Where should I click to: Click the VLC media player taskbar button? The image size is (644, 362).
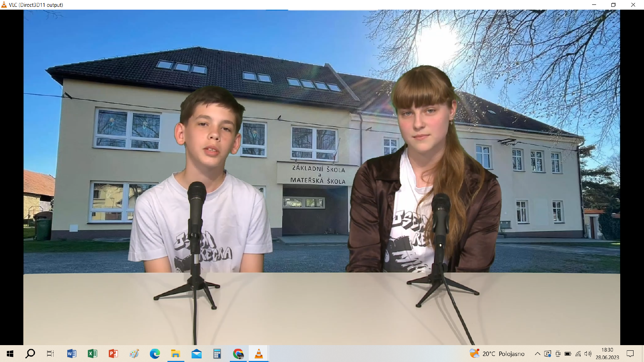coord(259,354)
